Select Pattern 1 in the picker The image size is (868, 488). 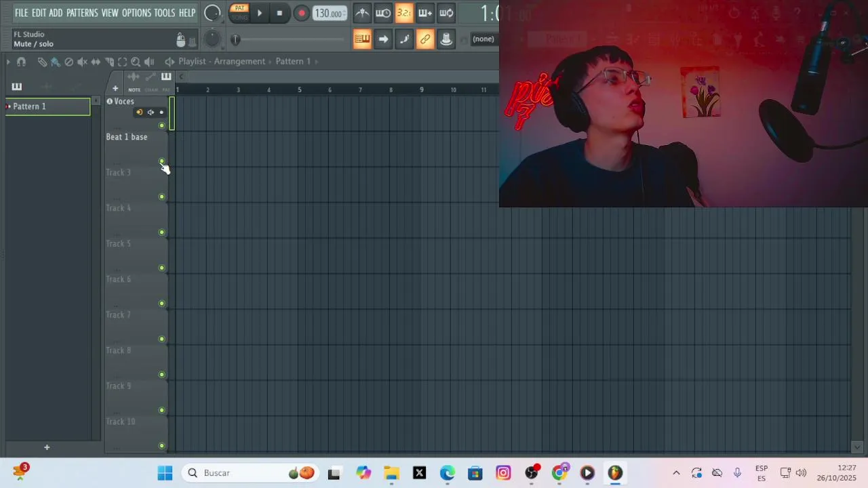click(47, 106)
